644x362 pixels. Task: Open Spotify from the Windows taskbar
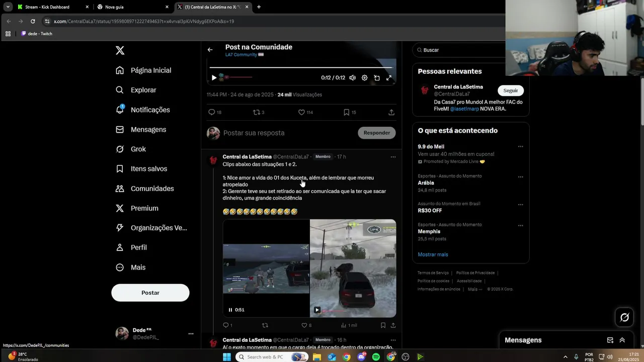coord(376,357)
